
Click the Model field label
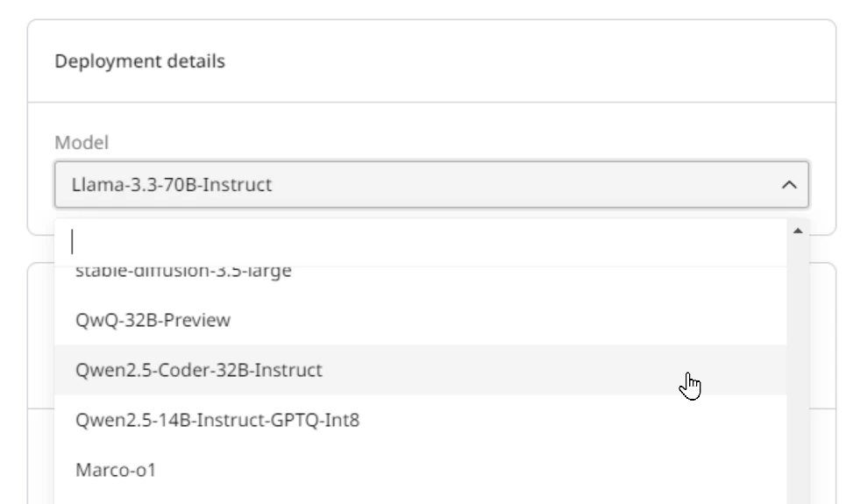pos(82,143)
